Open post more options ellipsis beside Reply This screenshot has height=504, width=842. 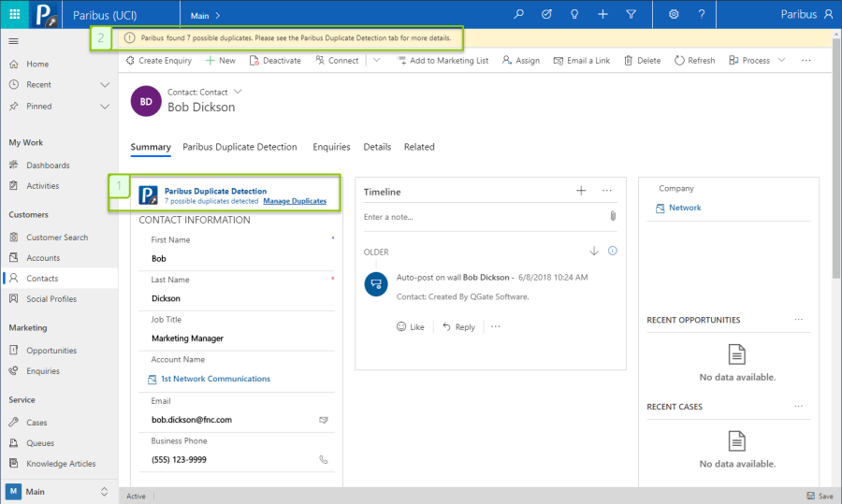point(495,326)
